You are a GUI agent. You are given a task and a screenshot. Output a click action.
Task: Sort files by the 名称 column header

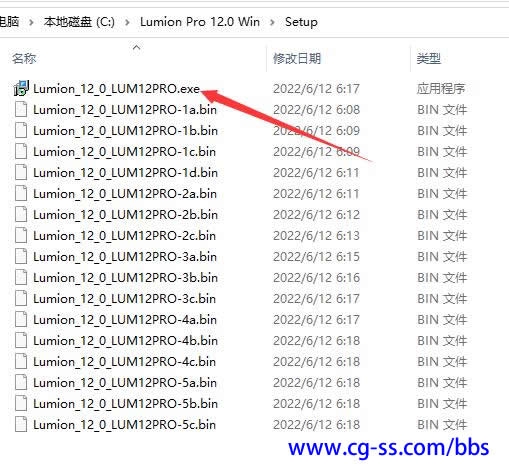tap(24, 59)
